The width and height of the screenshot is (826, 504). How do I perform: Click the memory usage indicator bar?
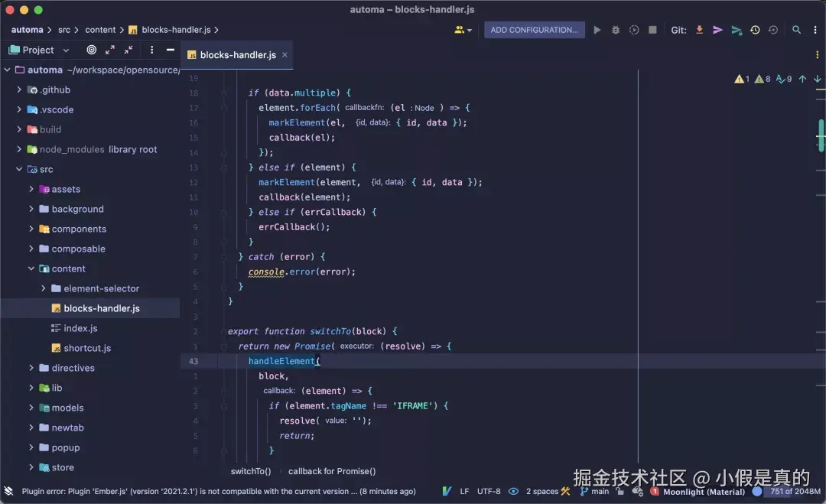792,491
